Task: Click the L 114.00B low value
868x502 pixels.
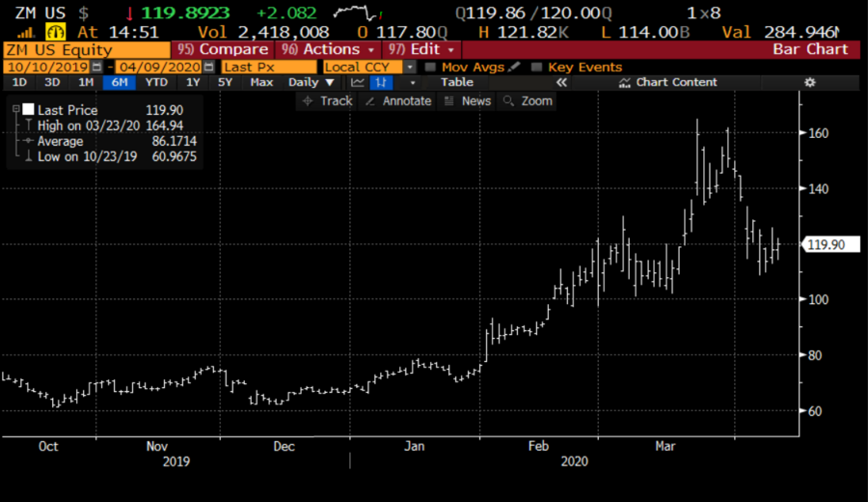Action: 645,33
